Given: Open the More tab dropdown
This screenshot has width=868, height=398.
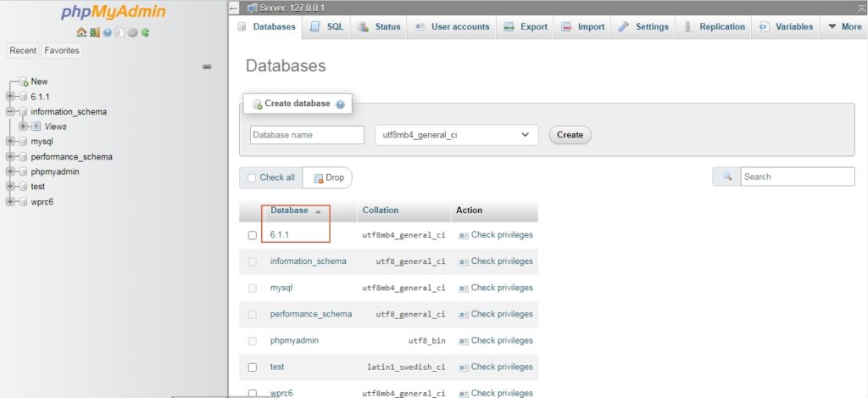Looking at the screenshot, I should pyautogui.click(x=845, y=26).
